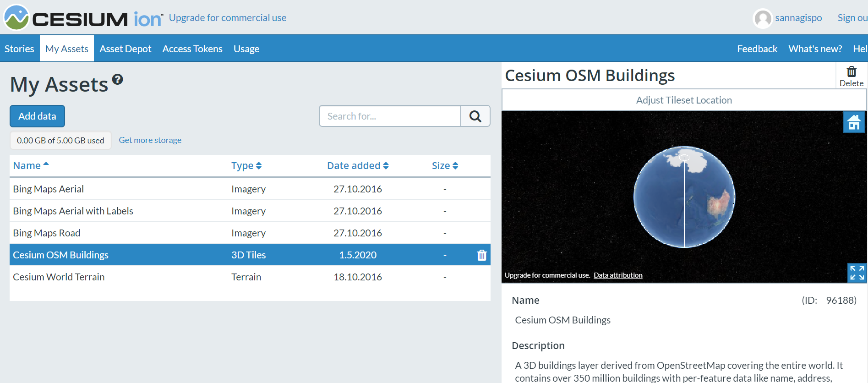Open the Asset Depot tab

pos(126,49)
